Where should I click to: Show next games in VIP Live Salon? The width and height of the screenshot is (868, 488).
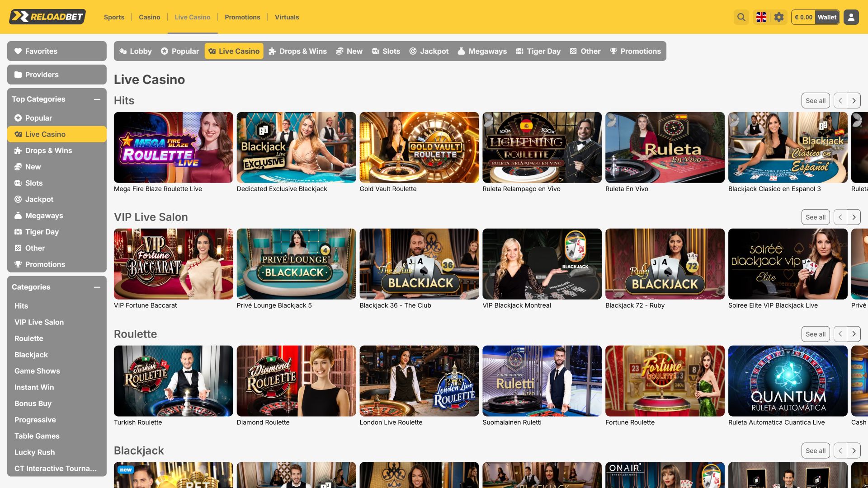click(x=854, y=217)
